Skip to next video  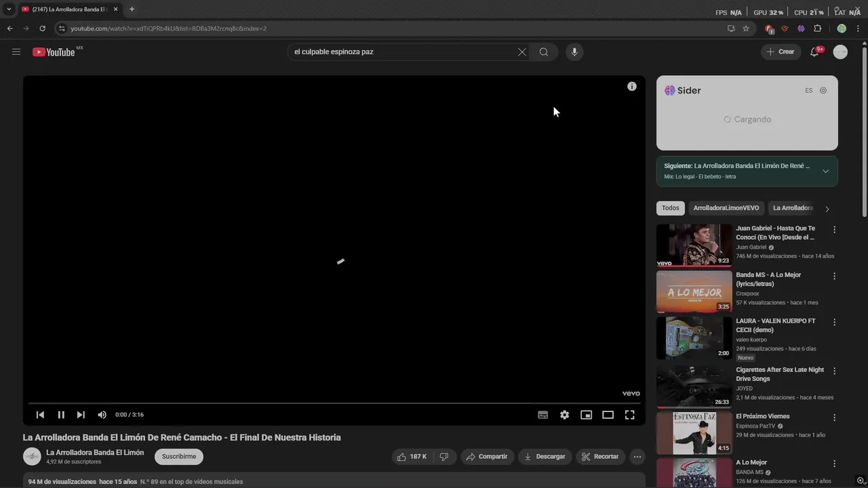[81, 415]
